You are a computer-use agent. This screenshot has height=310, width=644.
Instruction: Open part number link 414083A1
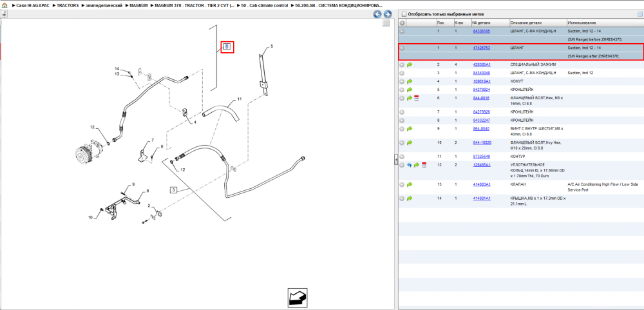(482, 184)
